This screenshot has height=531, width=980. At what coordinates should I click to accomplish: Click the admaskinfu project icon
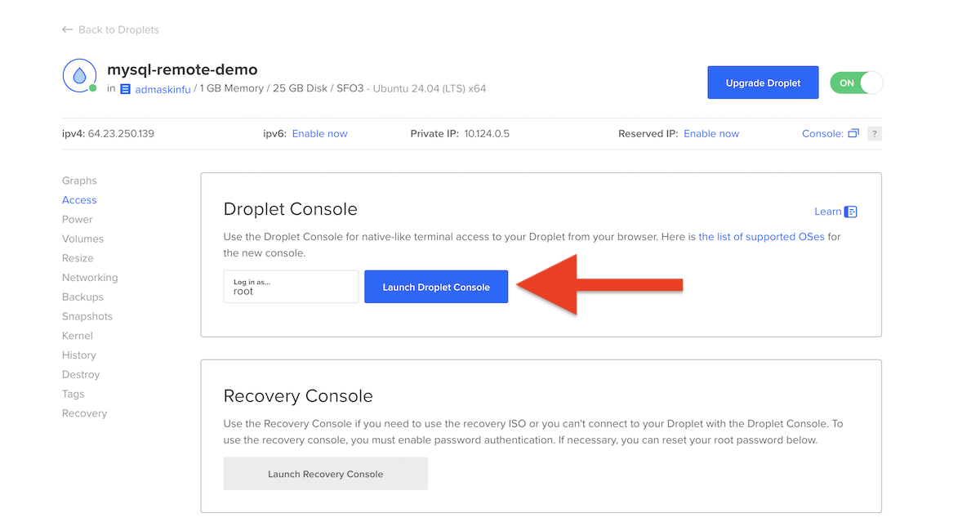point(125,89)
